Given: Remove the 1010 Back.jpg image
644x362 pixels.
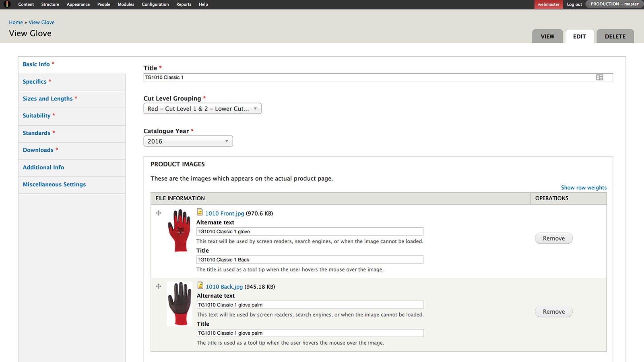Looking at the screenshot, I should [554, 312].
